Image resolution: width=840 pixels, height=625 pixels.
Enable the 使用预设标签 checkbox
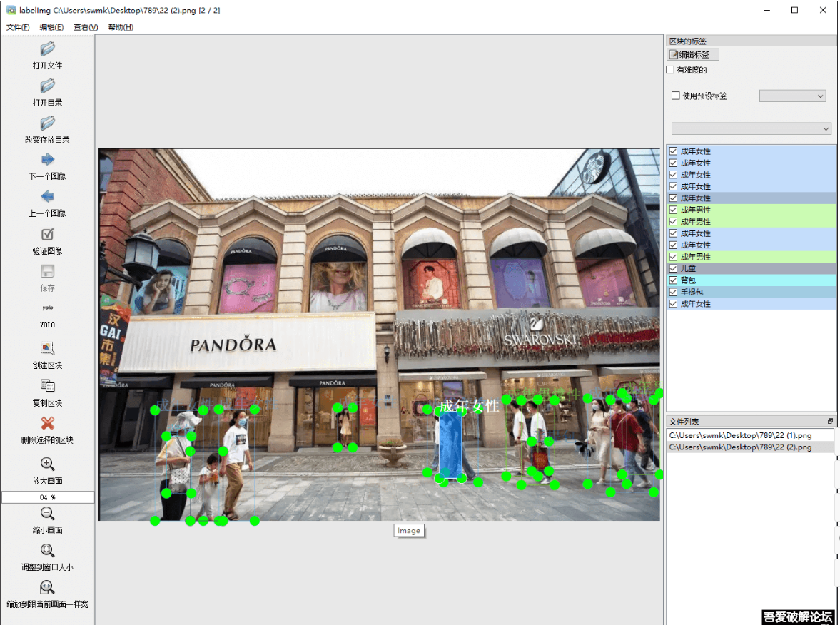tap(676, 96)
